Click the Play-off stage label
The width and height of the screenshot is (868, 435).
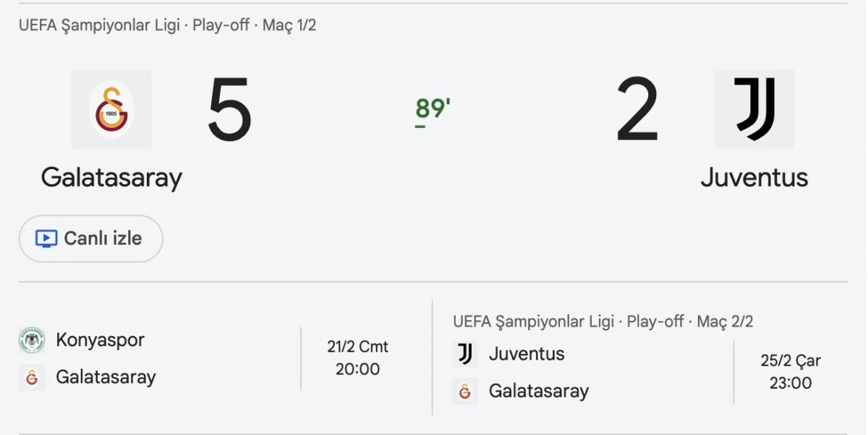pyautogui.click(x=221, y=25)
